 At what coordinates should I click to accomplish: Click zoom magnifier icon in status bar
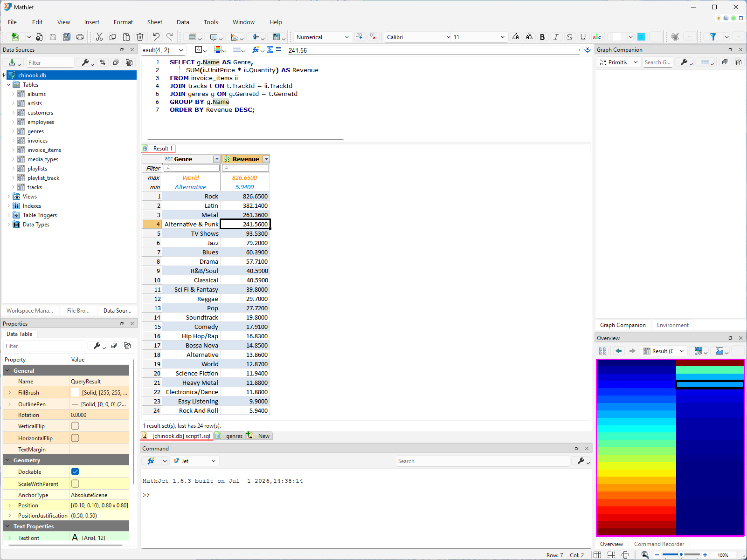tap(645, 555)
